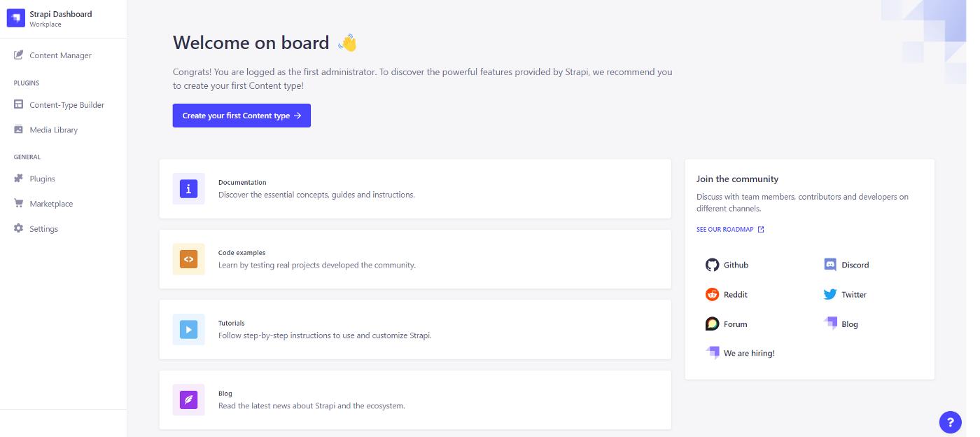Open Content Manager in sidebar

click(x=60, y=55)
